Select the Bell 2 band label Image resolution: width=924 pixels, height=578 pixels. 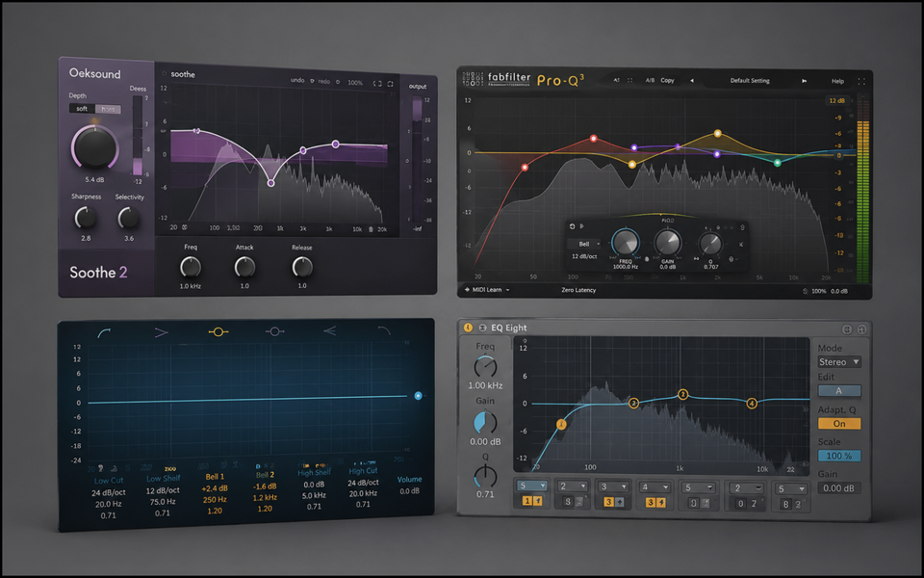click(266, 475)
